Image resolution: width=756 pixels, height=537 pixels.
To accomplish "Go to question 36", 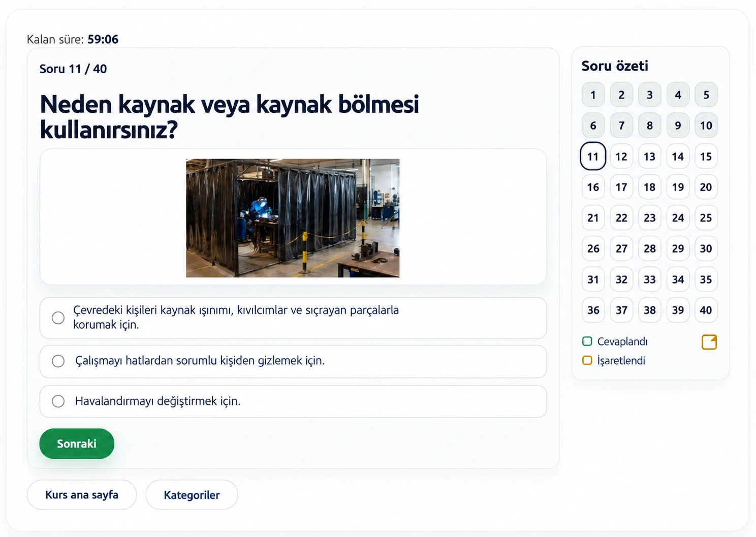I will pos(593,310).
